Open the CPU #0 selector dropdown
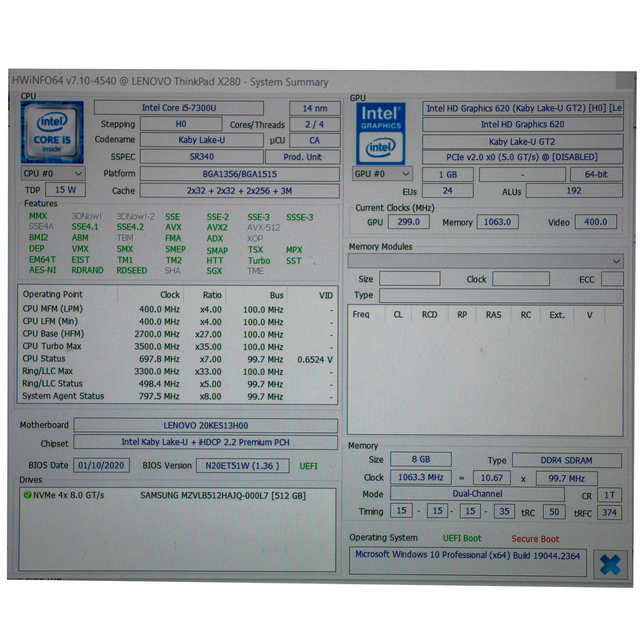The height and width of the screenshot is (644, 644). coord(53,173)
